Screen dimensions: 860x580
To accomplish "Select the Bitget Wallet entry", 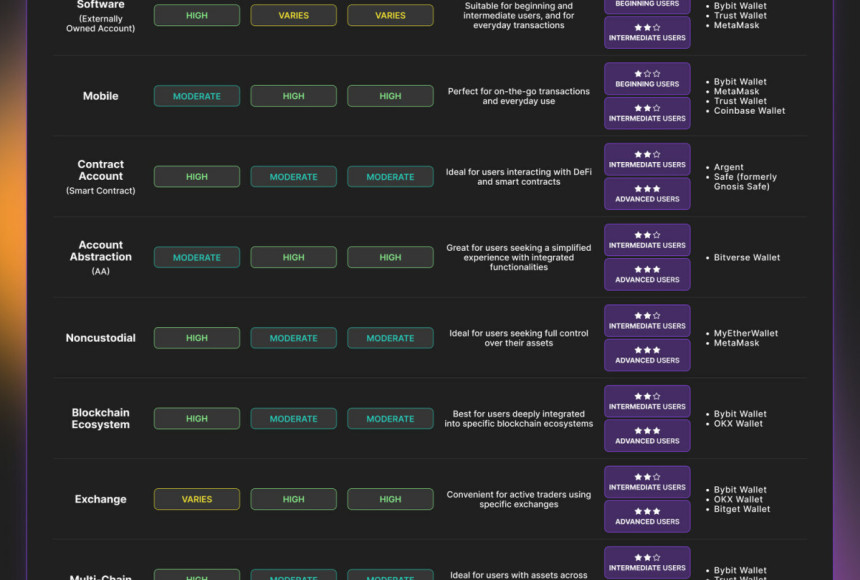I will click(x=741, y=509).
